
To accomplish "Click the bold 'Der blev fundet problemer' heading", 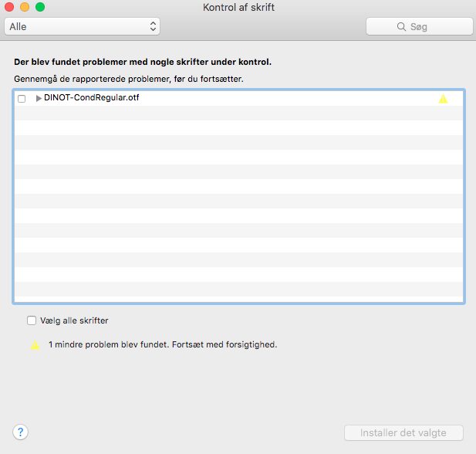I will click(x=143, y=61).
